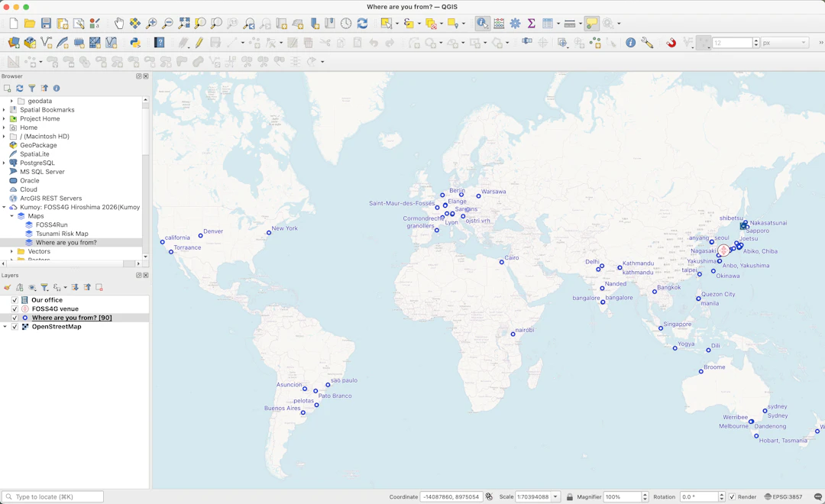Click the Coordinate field
This screenshot has height=504, width=825.
(451, 496)
